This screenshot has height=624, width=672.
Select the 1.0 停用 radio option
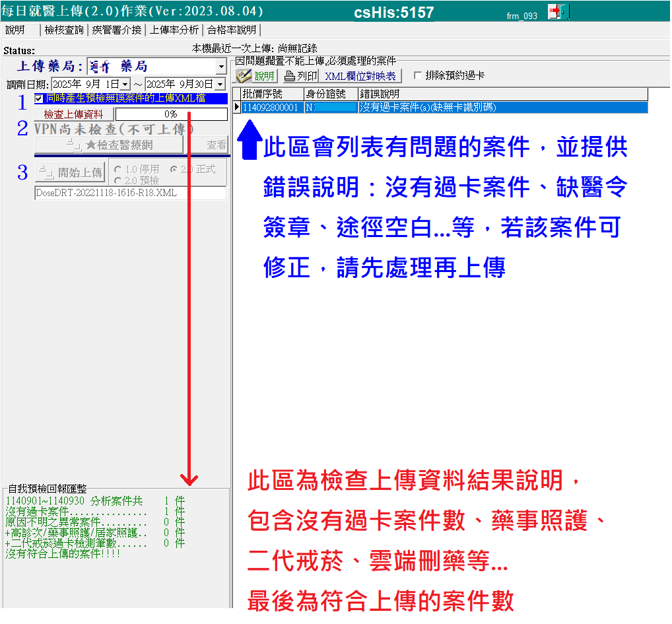[x=118, y=170]
